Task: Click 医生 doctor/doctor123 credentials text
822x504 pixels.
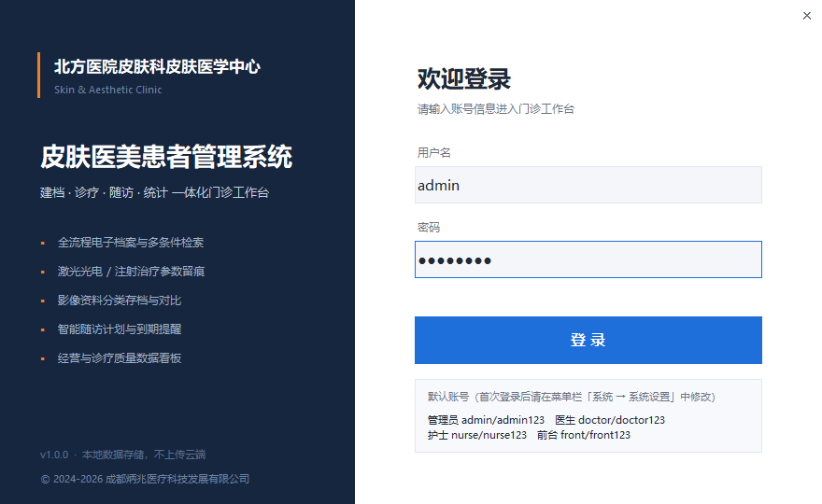Action: [610, 420]
